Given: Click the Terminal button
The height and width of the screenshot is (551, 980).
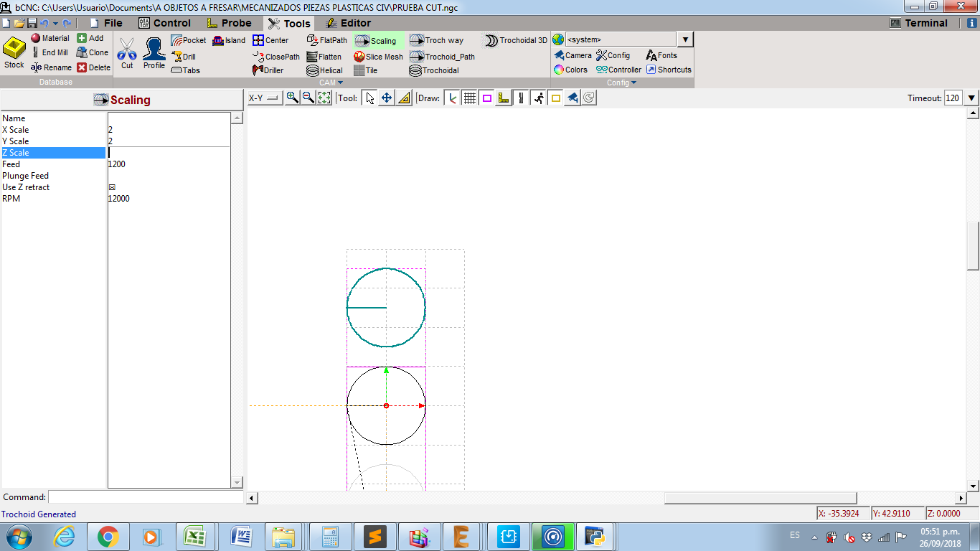Looking at the screenshot, I should pos(919,23).
